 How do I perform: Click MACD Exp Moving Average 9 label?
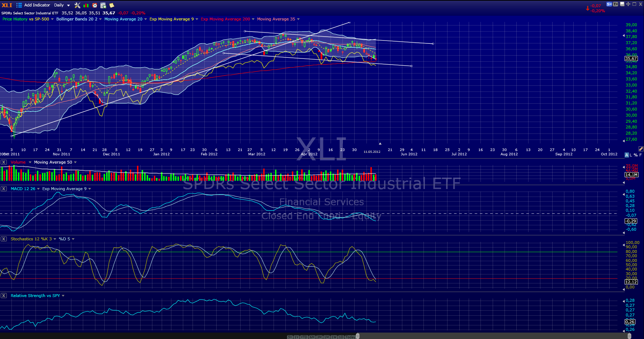pyautogui.click(x=65, y=189)
